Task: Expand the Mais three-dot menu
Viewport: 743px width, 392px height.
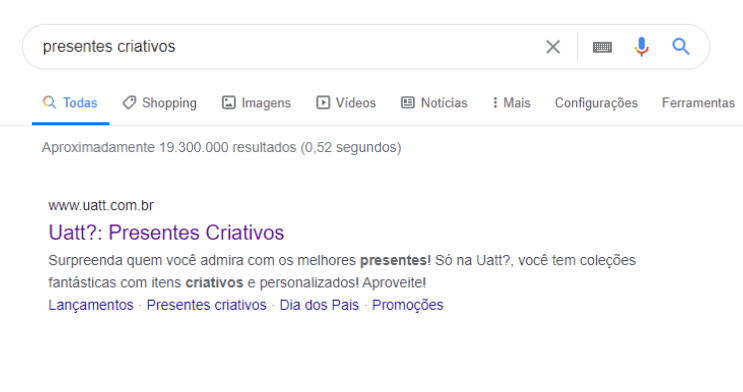Action: pyautogui.click(x=511, y=102)
